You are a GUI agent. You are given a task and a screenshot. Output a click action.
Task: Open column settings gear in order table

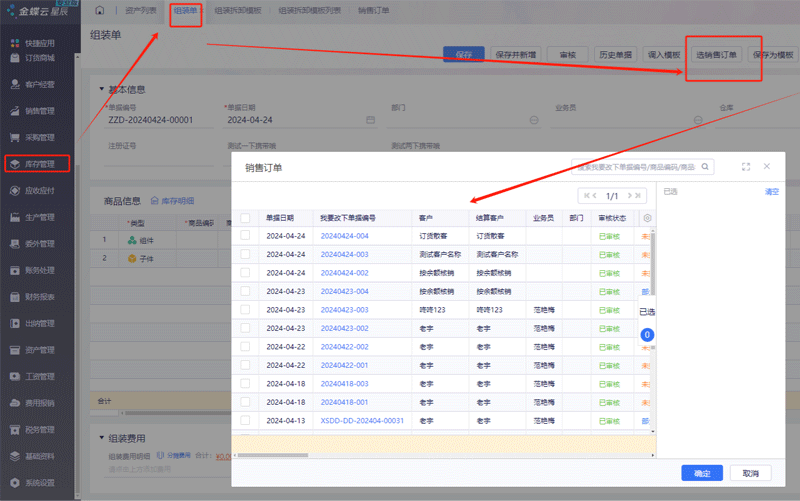coord(647,218)
